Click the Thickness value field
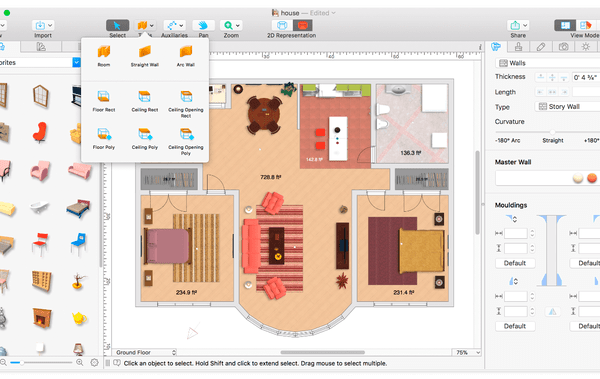This screenshot has height=379, width=600. (586, 77)
